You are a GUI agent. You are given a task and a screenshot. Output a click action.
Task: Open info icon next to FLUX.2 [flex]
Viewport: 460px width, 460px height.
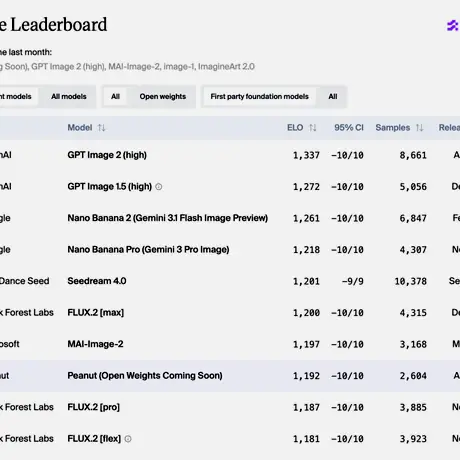point(128,439)
